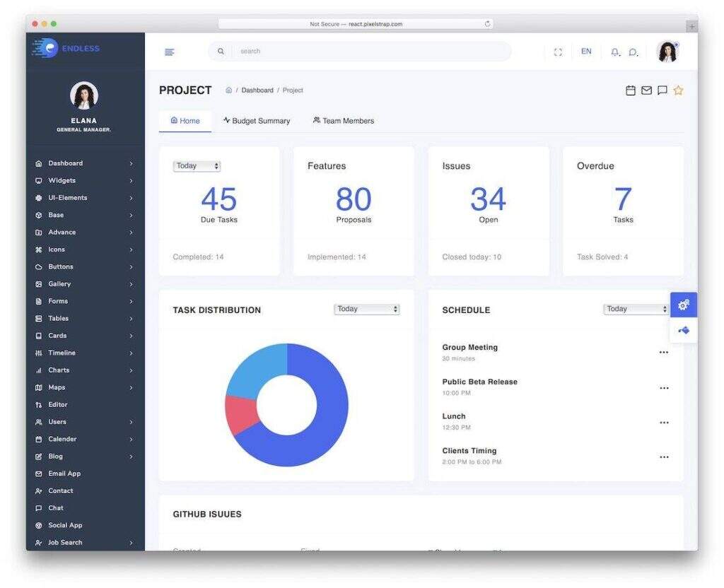Click the pink segment of donut chart

[239, 413]
